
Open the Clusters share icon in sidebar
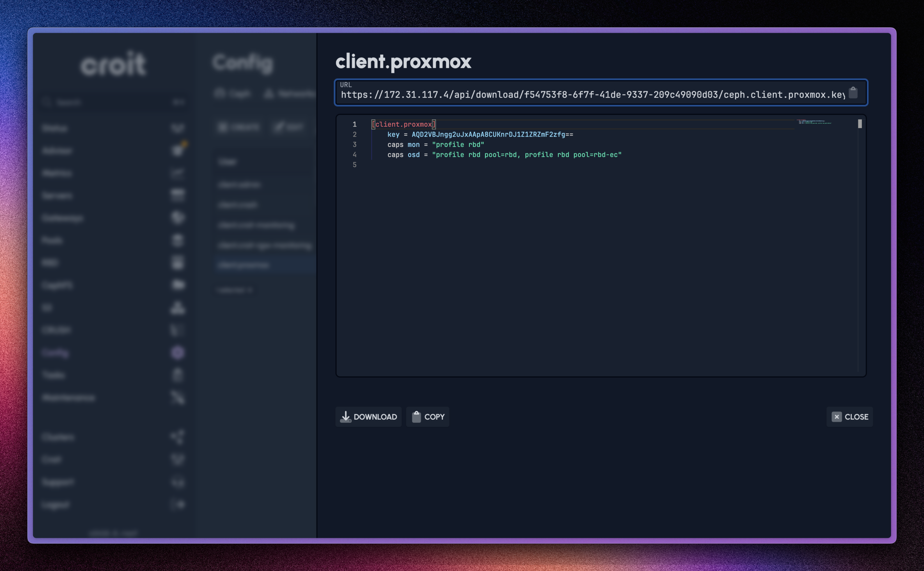(177, 437)
